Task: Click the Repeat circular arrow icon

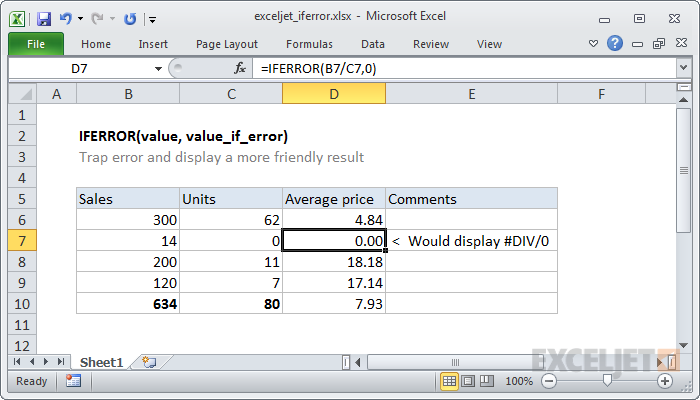Action: 130,19
